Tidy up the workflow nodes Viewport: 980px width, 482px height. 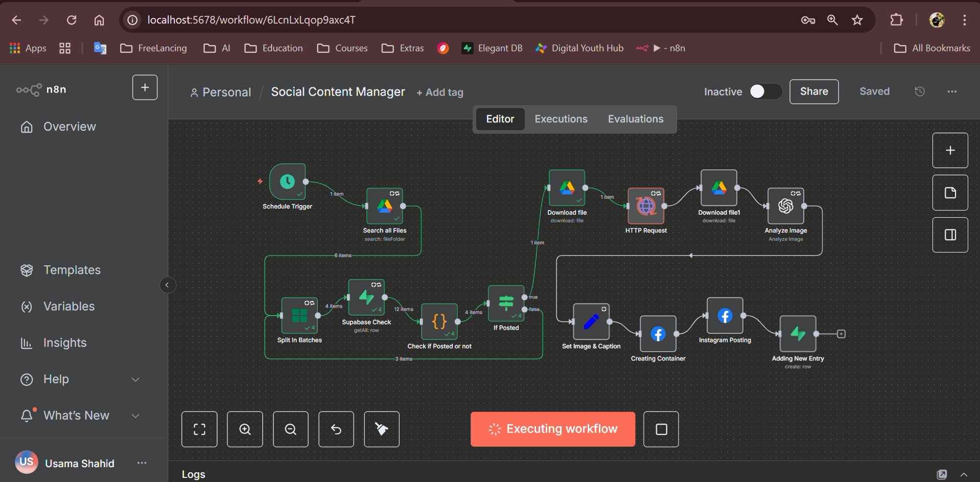pos(382,429)
